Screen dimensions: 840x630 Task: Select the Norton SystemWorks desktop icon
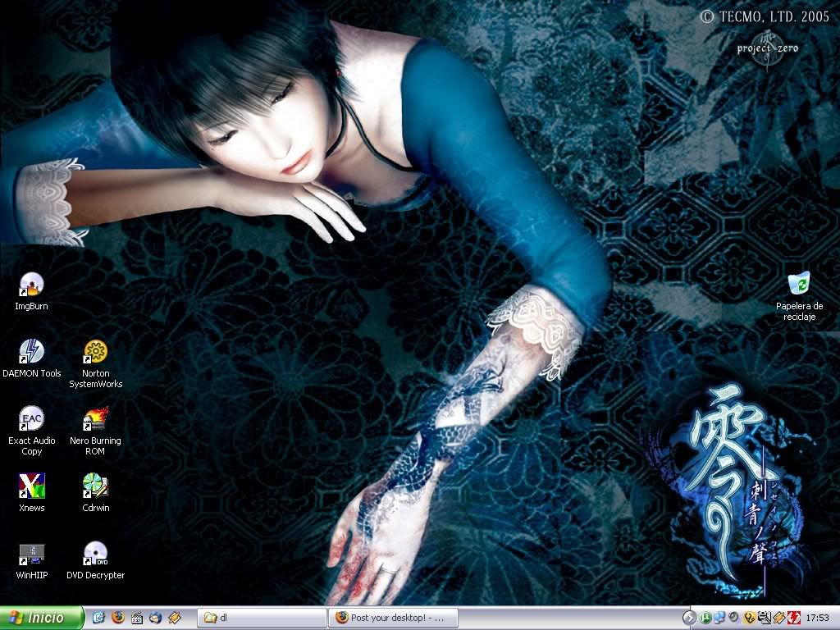pos(95,363)
